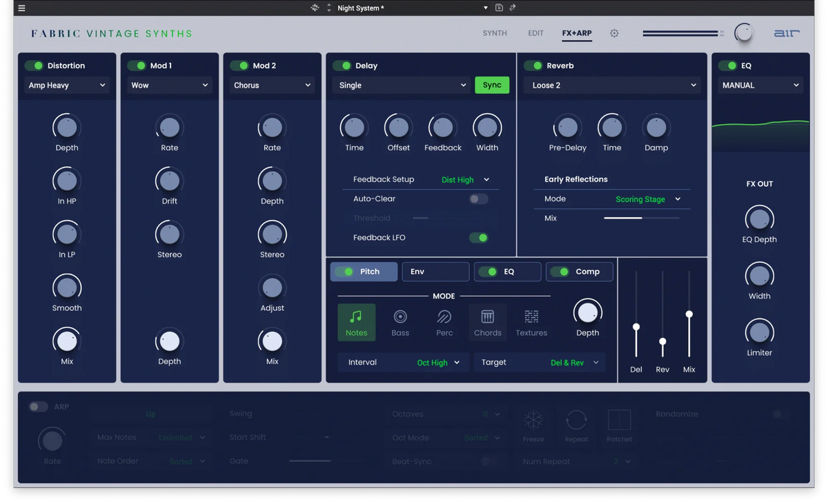This screenshot has height=504, width=828.
Task: Open the Loose 2 reverb dropdown
Action: click(x=612, y=85)
